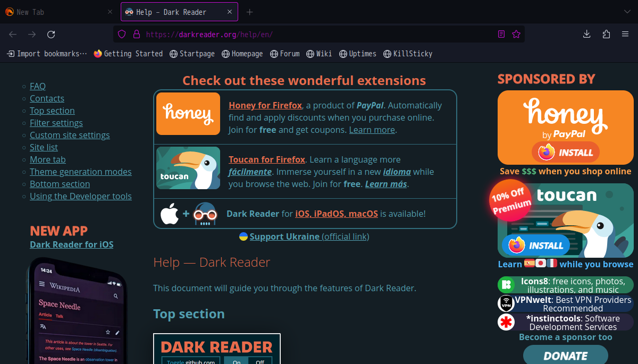This screenshot has width=638, height=364.
Task: Open the tracking protection shield panel
Action: tap(122, 35)
